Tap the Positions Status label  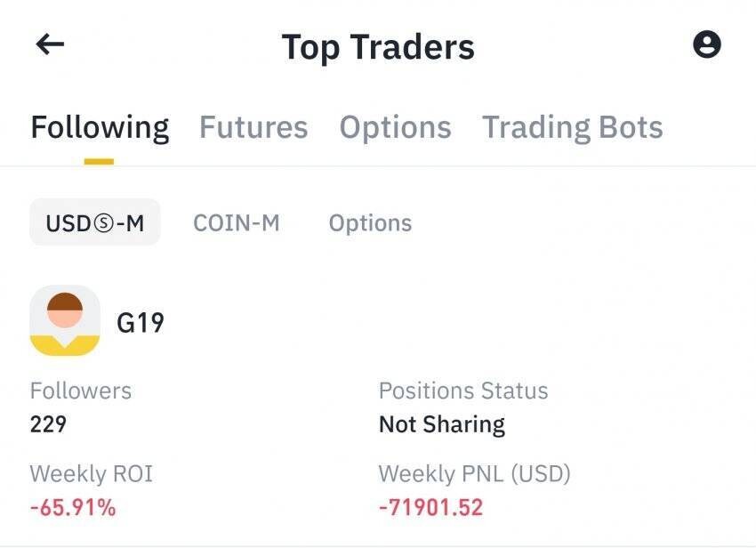click(463, 391)
